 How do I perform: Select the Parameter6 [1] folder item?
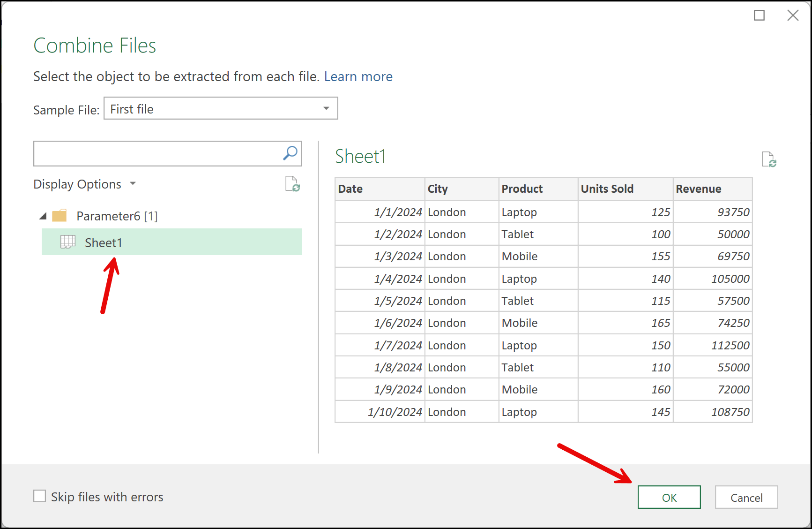point(117,216)
